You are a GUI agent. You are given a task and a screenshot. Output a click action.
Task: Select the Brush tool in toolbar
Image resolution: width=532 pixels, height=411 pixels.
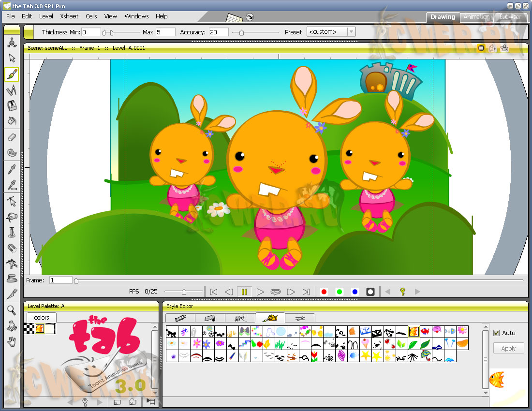coord(12,74)
